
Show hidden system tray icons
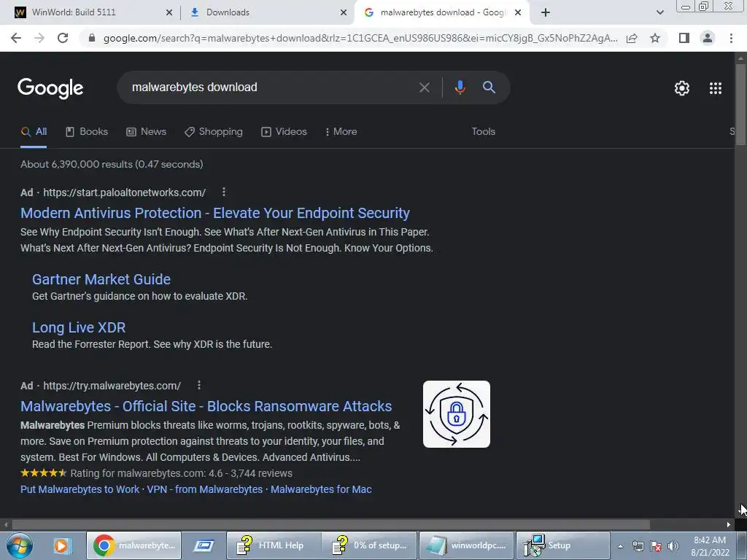point(620,547)
